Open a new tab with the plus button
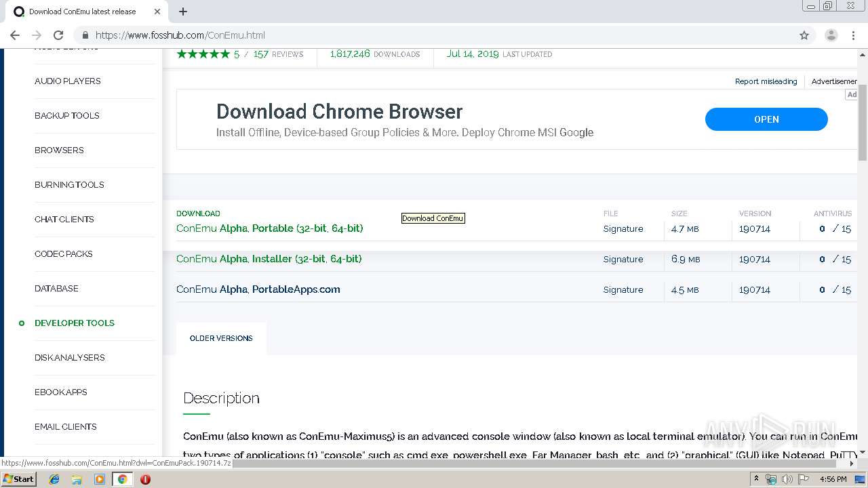The image size is (868, 488). click(183, 12)
